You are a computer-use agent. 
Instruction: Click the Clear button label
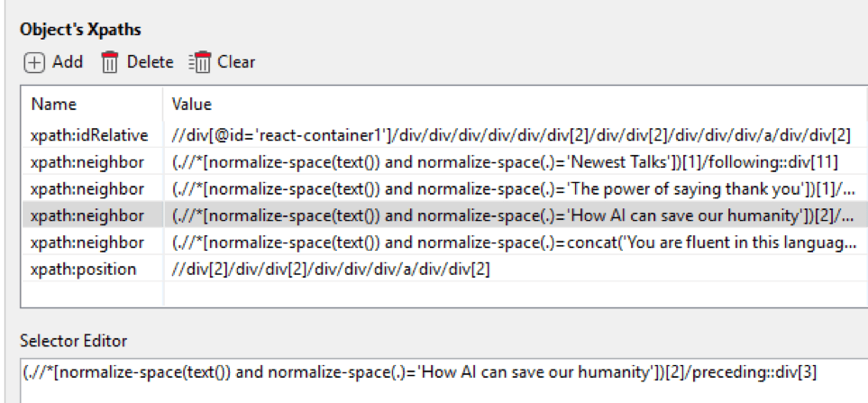point(236,62)
